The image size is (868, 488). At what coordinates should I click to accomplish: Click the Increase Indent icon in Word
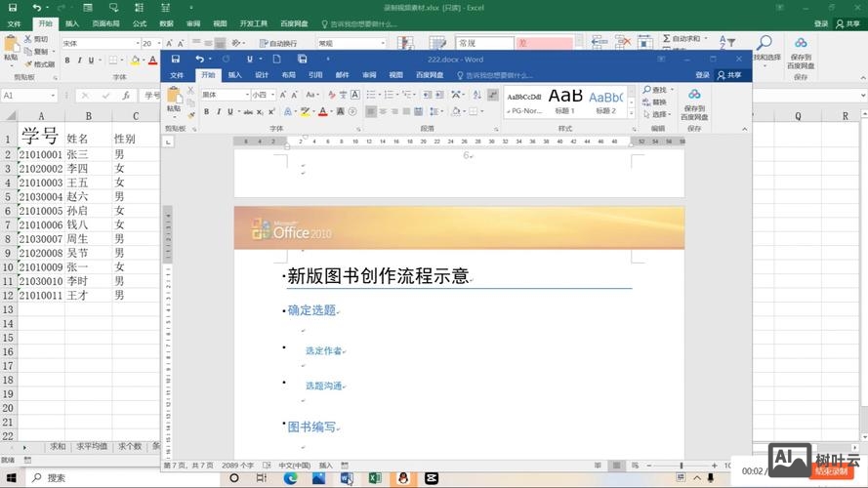point(439,96)
